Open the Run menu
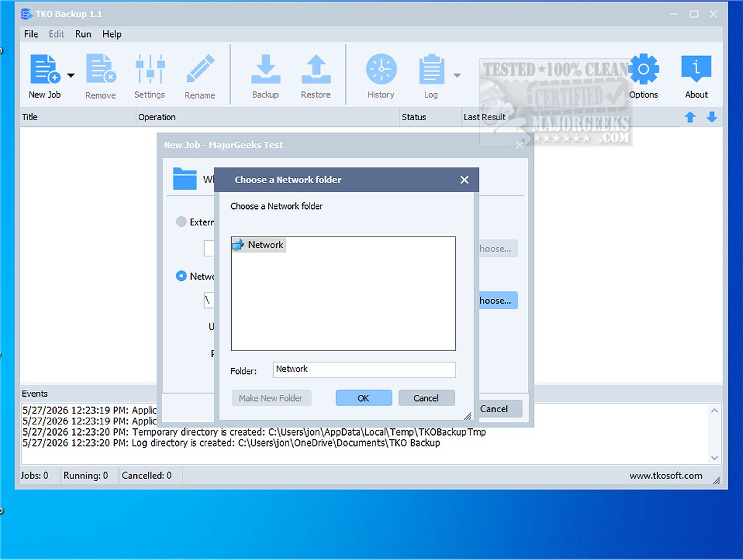Screen dimensions: 743x560 pyautogui.click(x=83, y=34)
